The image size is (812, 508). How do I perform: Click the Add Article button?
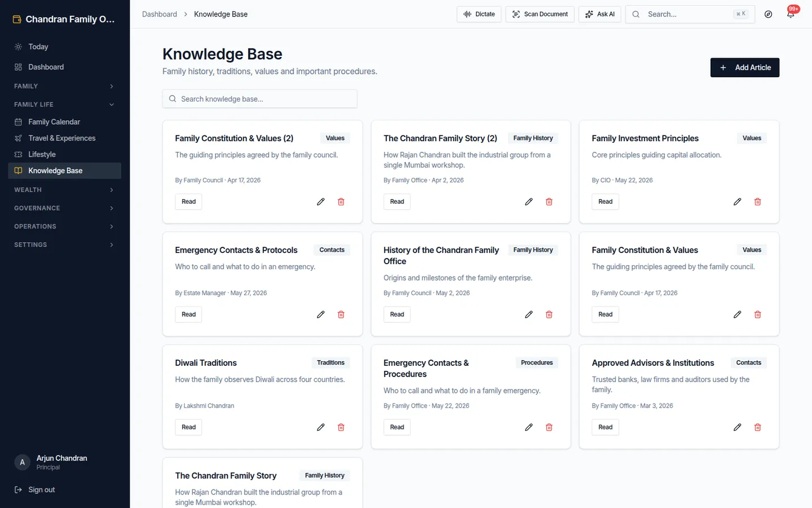[x=745, y=68]
